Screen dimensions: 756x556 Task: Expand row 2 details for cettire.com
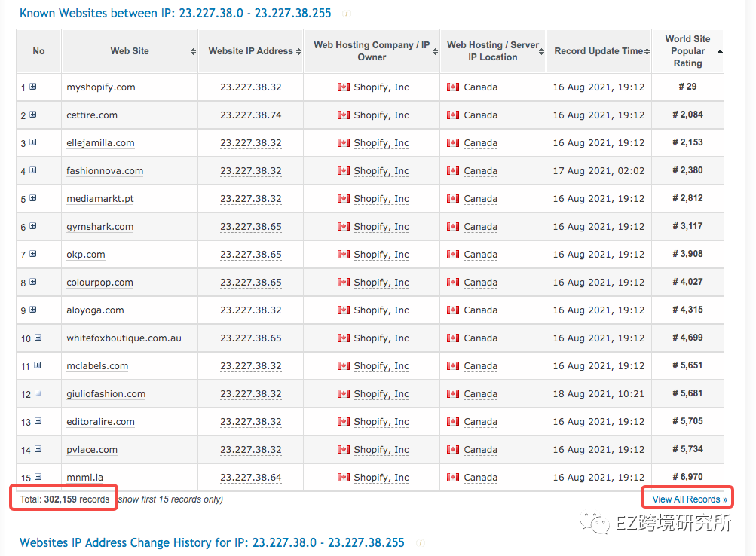click(32, 115)
